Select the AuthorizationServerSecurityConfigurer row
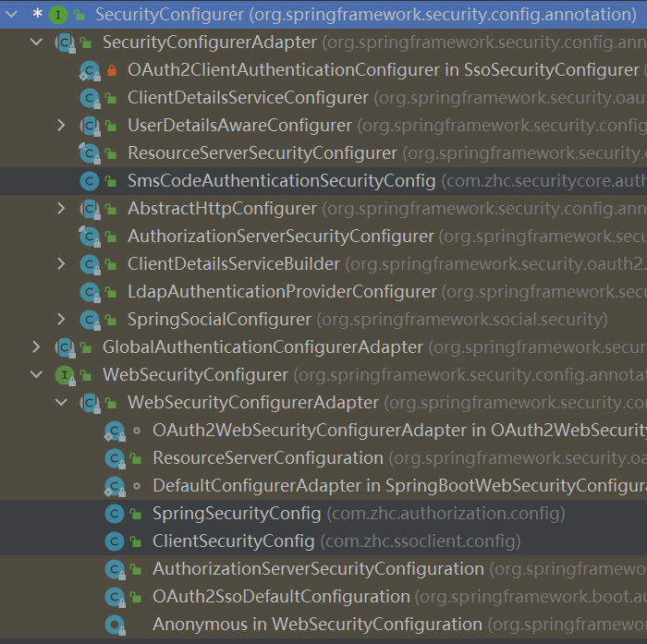This screenshot has width=647, height=644. pyautogui.click(x=323, y=237)
